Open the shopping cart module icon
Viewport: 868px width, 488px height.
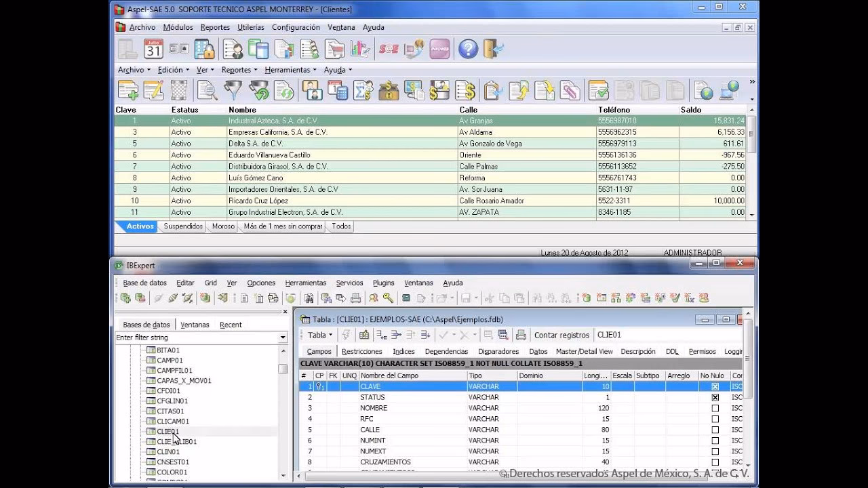pyautogui.click(x=334, y=49)
